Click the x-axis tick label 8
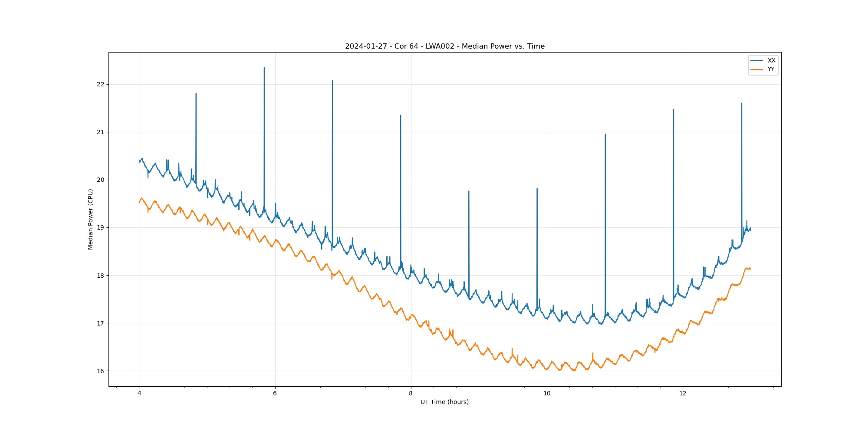868x434 pixels. [411, 394]
